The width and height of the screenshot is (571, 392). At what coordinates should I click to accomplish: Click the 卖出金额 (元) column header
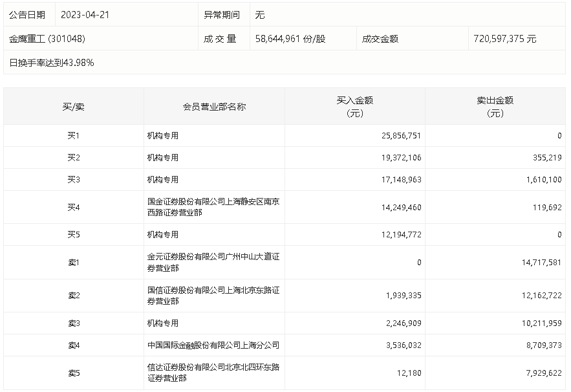click(x=495, y=107)
